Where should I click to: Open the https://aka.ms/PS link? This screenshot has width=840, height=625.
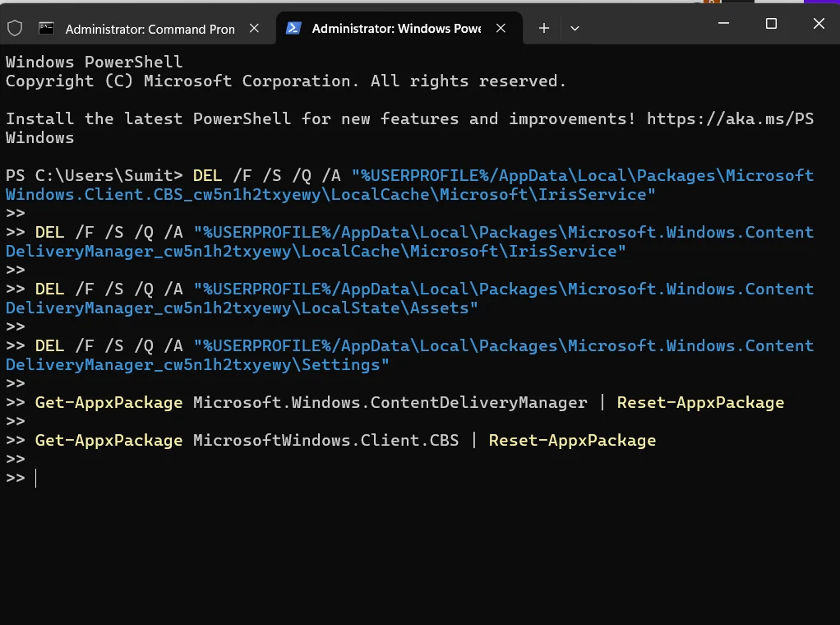coord(730,119)
